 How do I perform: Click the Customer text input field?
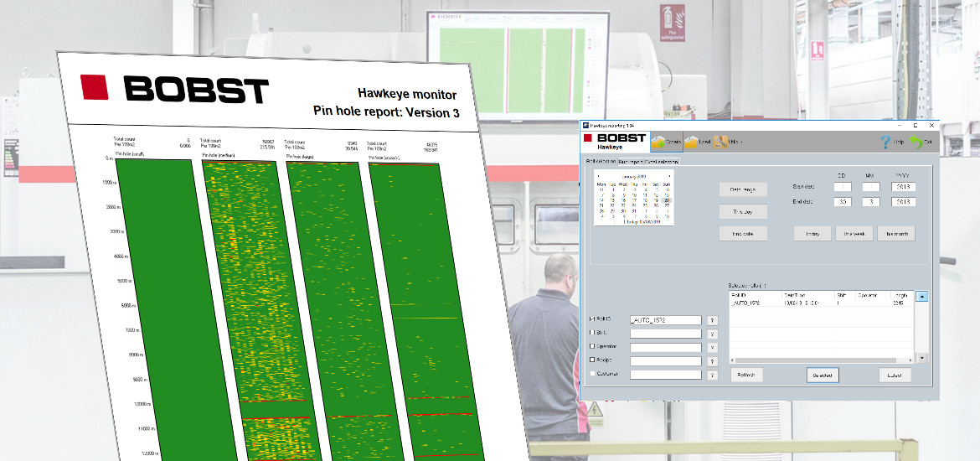tap(666, 375)
